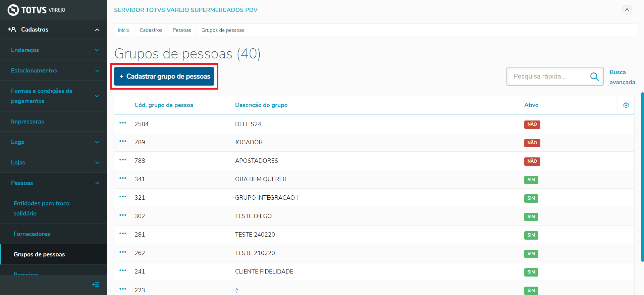Open Fornecedores menu item
This screenshot has width=644, height=295.
[54, 234]
